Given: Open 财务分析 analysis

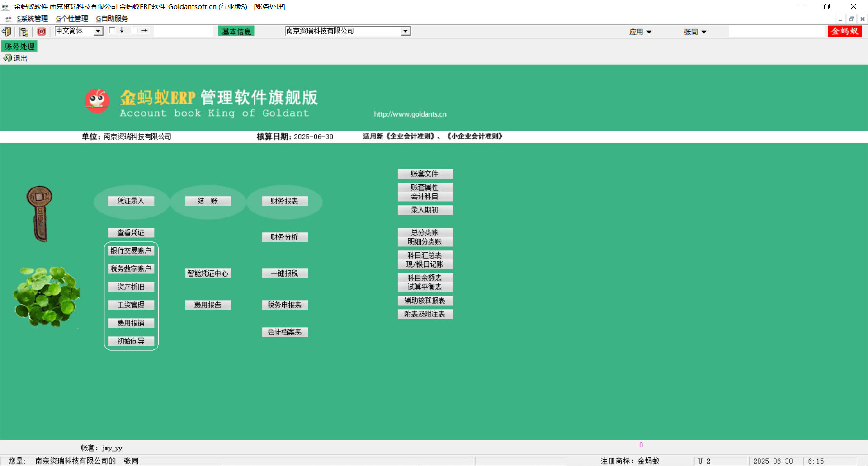Looking at the screenshot, I should pyautogui.click(x=285, y=237).
